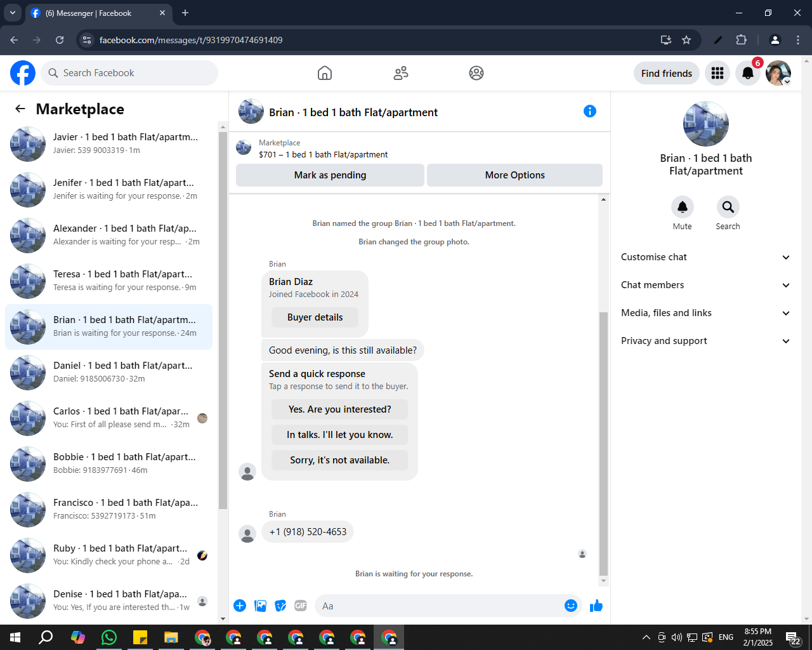Open the Facebook home logo
The width and height of the screenshot is (812, 650).
[x=23, y=73]
